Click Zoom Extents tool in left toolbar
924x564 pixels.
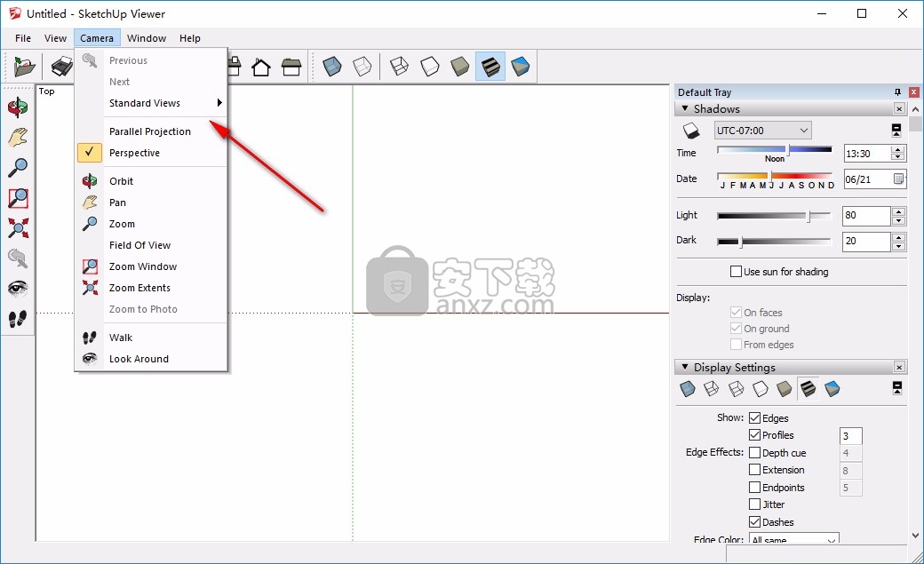pos(18,228)
